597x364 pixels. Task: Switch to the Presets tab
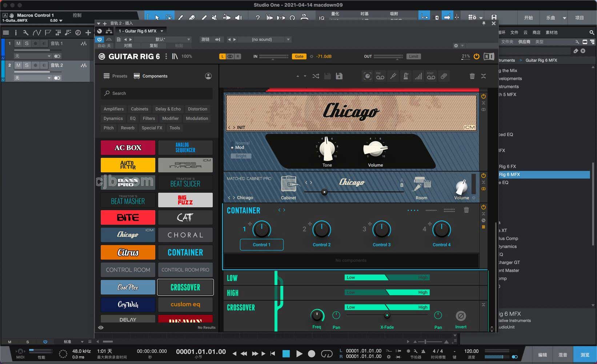click(x=116, y=76)
